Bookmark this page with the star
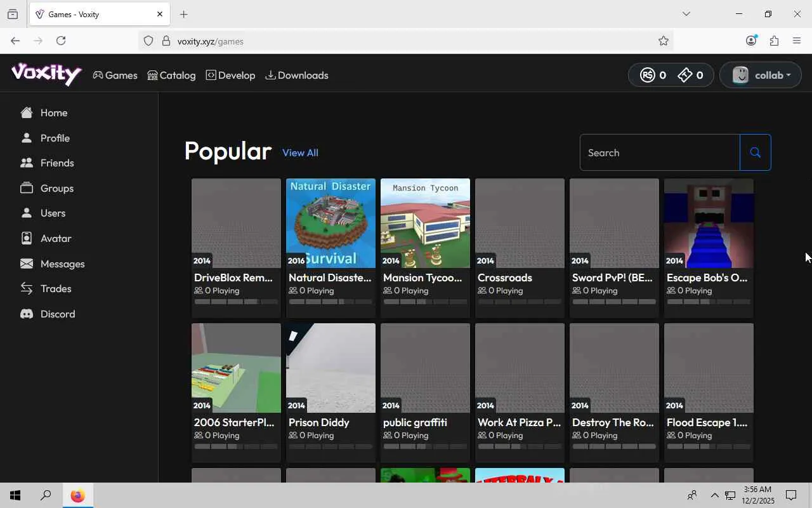Viewport: 812px width, 508px height. (x=664, y=41)
